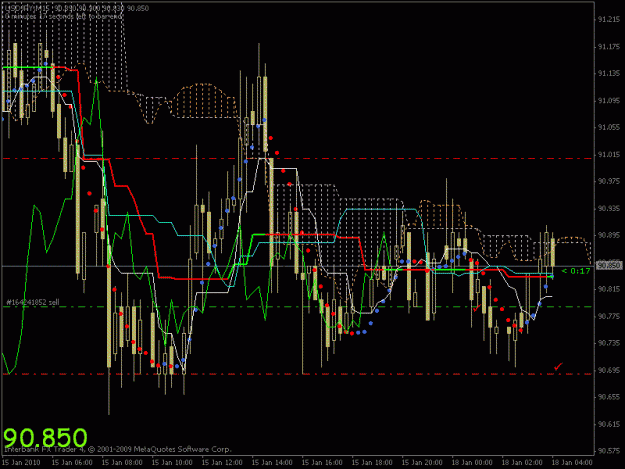
Task: Click the 91.215 price axis label
Action: [x=609, y=20]
